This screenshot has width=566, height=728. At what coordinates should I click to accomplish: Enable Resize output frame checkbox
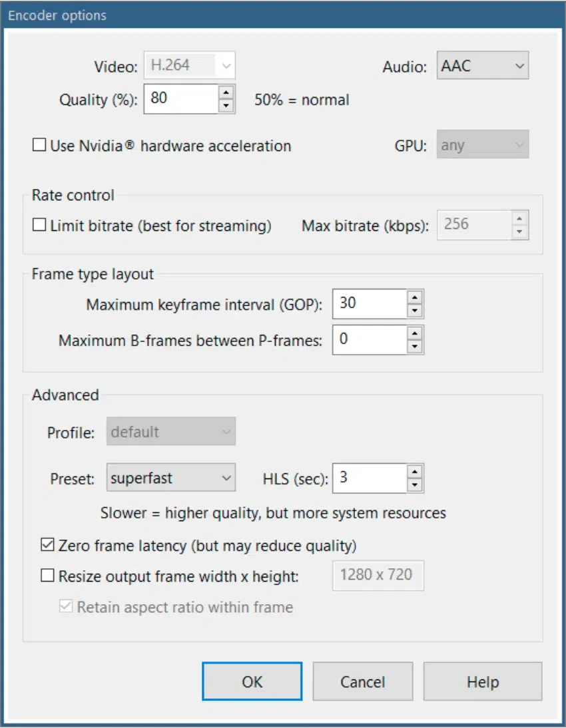[47, 576]
